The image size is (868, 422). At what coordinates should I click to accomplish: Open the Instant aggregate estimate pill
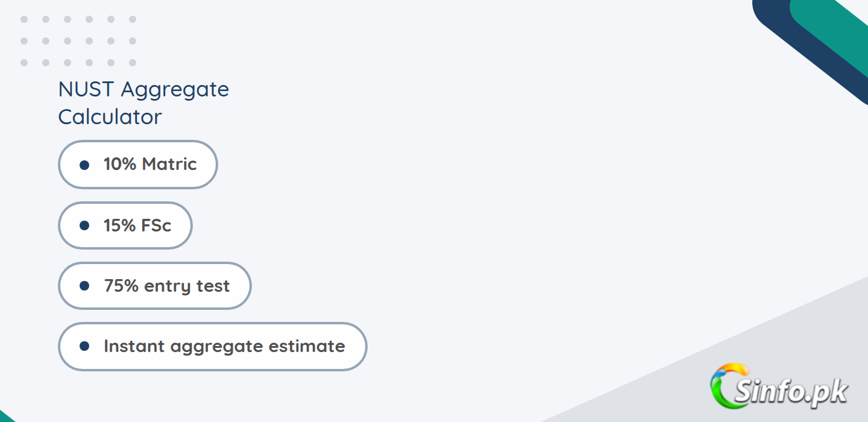coord(212,346)
